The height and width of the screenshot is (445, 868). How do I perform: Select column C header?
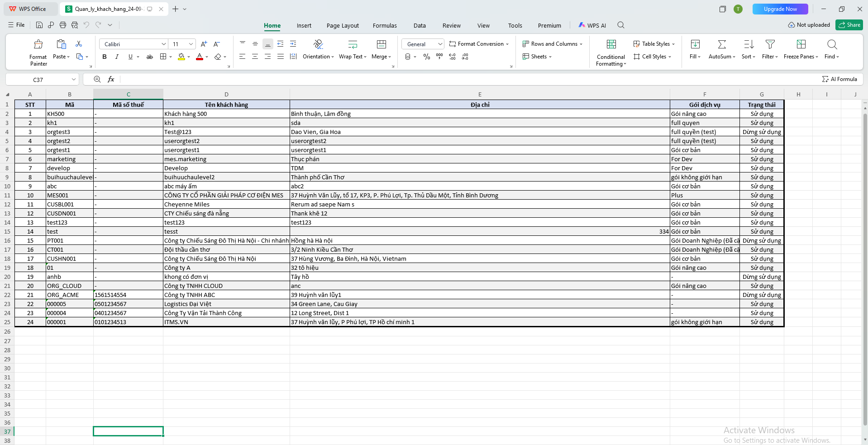point(129,94)
